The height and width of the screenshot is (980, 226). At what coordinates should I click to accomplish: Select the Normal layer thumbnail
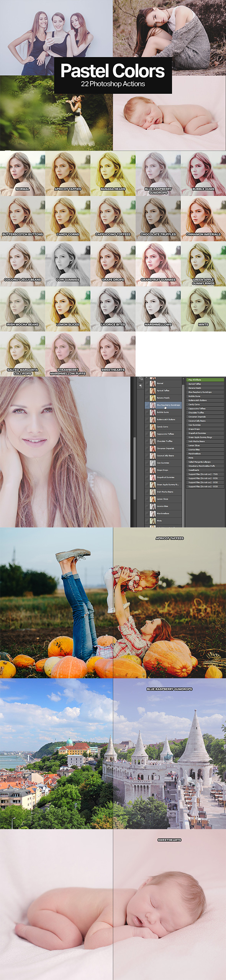click(152, 383)
